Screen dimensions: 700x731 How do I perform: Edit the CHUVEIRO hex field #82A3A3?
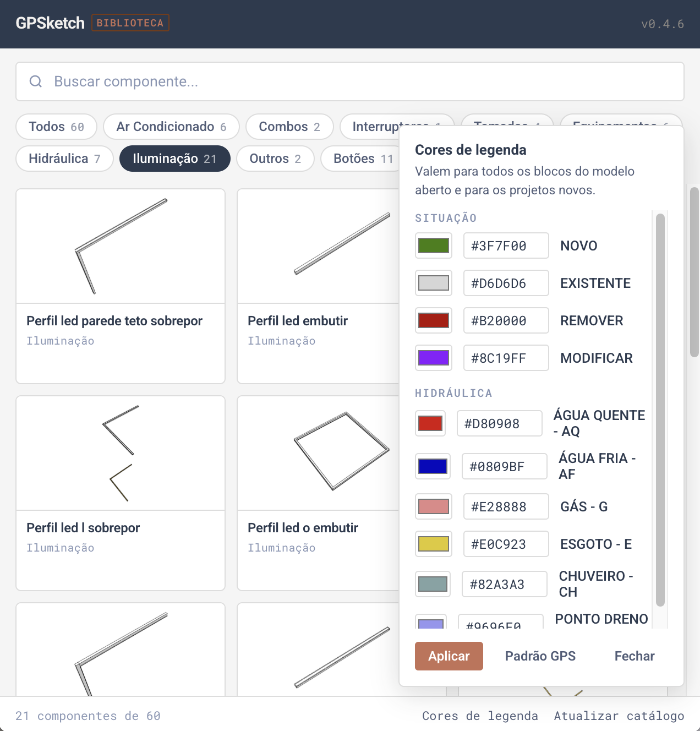[x=505, y=584]
